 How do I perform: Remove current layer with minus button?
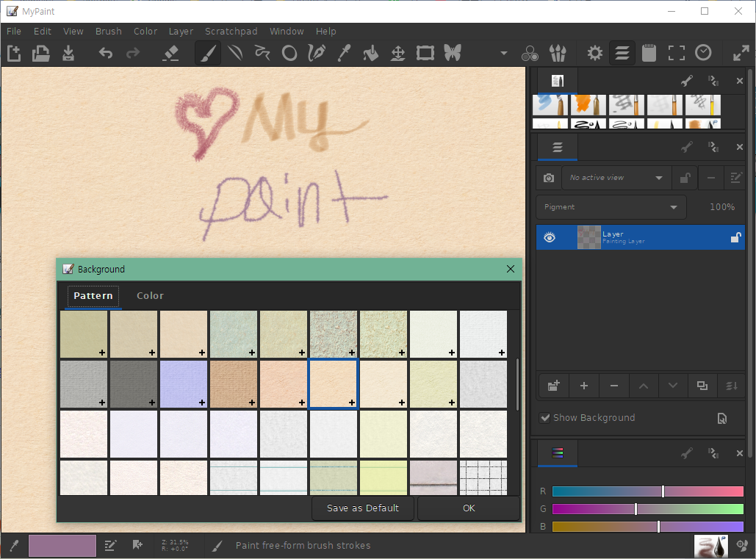(613, 386)
